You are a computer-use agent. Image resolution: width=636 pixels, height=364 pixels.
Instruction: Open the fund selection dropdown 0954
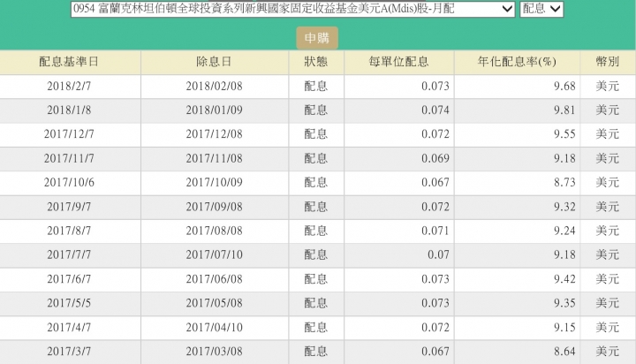(293, 9)
